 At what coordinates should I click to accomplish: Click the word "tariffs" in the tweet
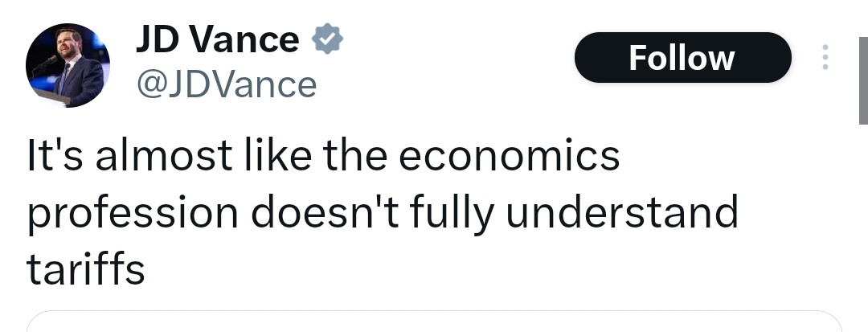point(86,269)
